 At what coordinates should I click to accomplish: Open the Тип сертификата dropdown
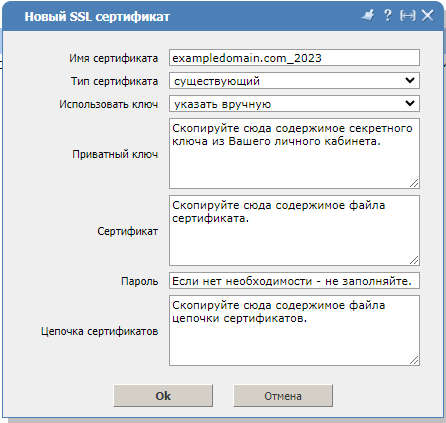tap(294, 81)
